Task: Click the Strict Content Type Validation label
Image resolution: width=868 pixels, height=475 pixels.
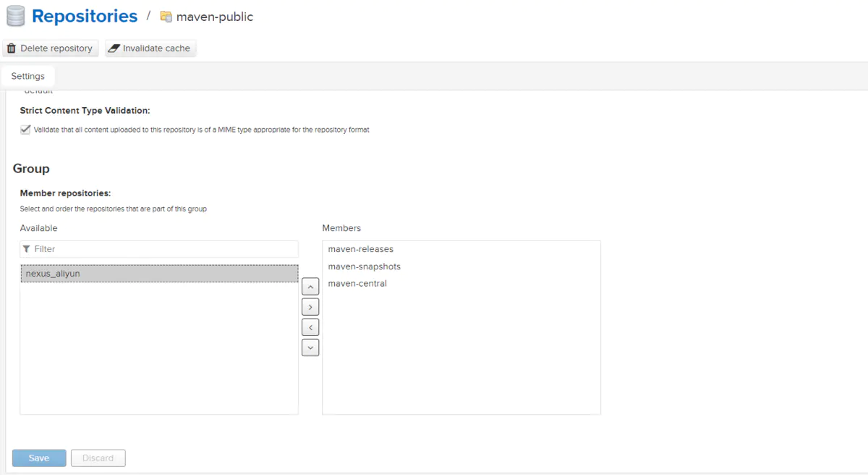Action: (85, 111)
